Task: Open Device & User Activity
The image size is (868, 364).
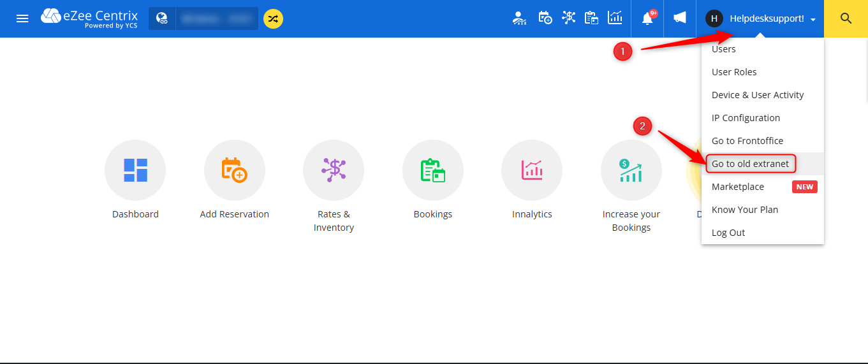Action: 763,95
